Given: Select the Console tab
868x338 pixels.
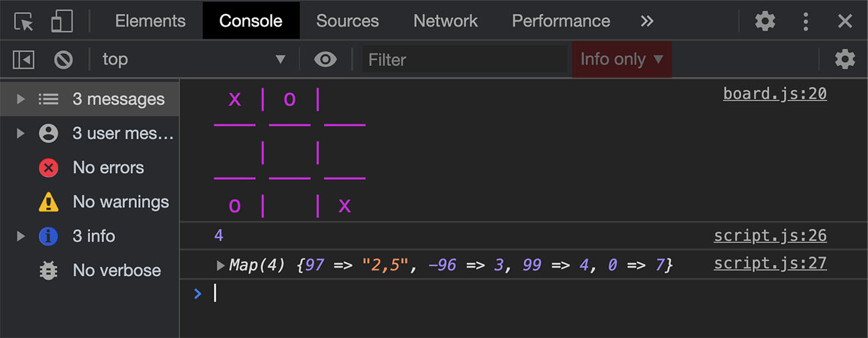Looking at the screenshot, I should tap(251, 21).
